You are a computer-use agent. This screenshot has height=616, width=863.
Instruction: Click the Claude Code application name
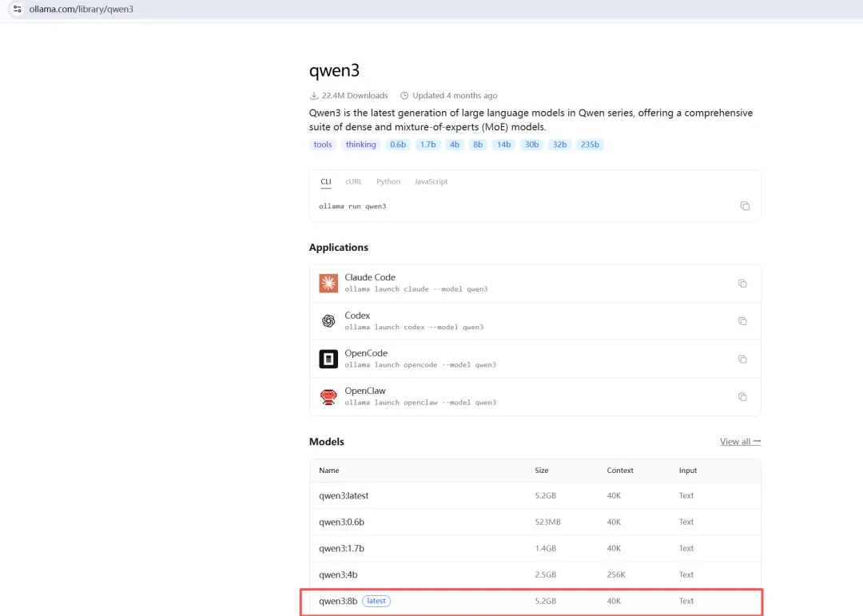coord(370,277)
